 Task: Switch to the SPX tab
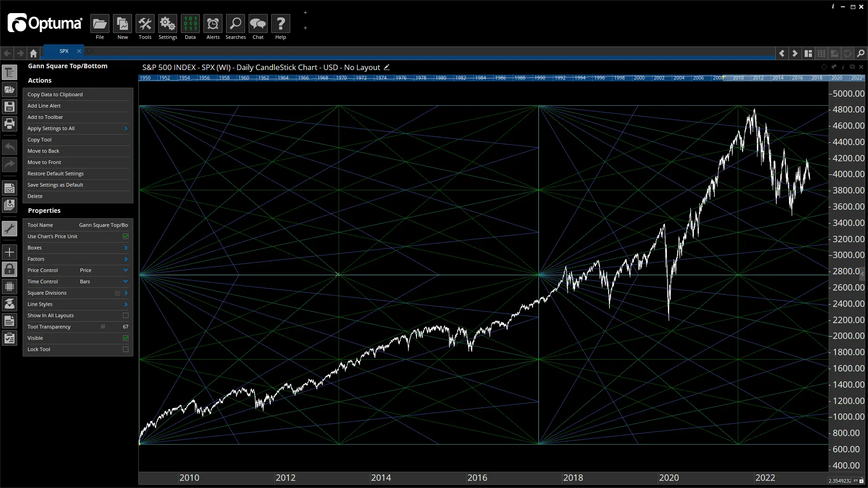(x=64, y=51)
